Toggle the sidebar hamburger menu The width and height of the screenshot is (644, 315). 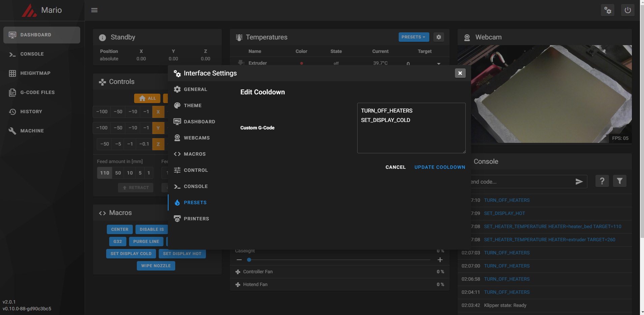[x=94, y=10]
